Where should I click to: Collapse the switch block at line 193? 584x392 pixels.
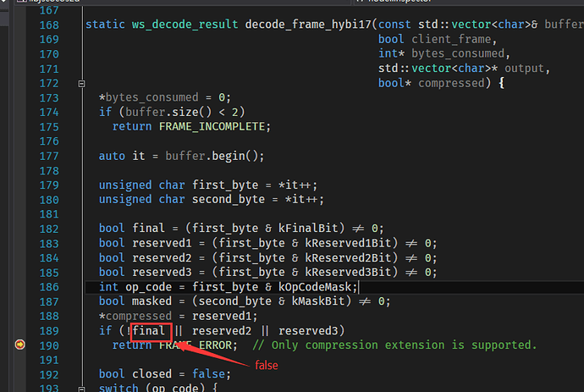81,389
